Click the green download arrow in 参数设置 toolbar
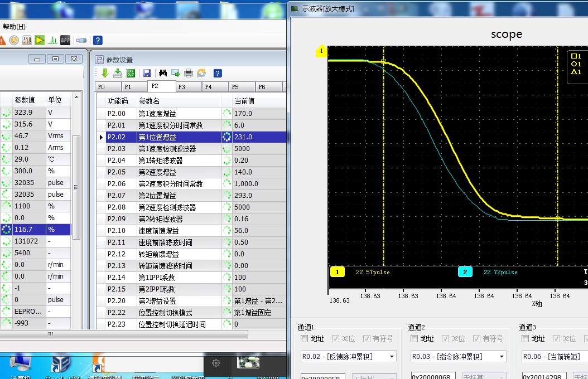This screenshot has height=379, width=588. [105, 73]
